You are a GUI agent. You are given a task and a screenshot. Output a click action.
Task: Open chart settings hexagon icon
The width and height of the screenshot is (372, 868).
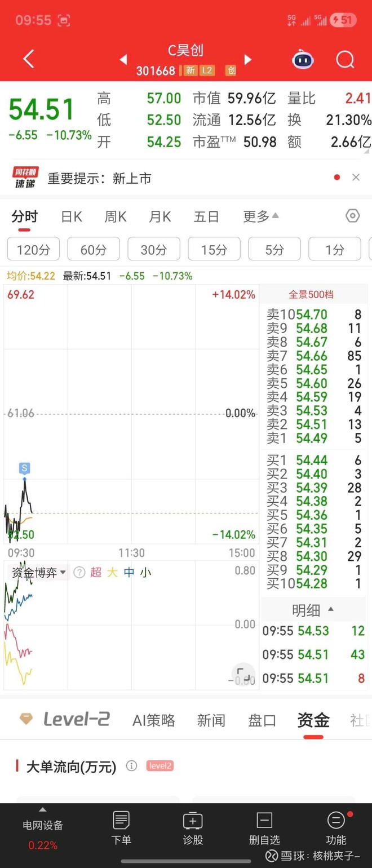(x=352, y=216)
